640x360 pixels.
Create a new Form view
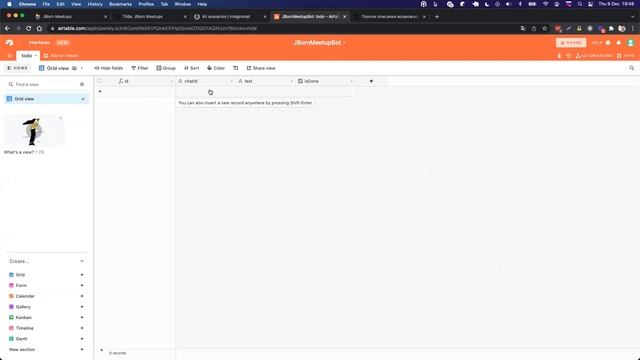pos(47,285)
